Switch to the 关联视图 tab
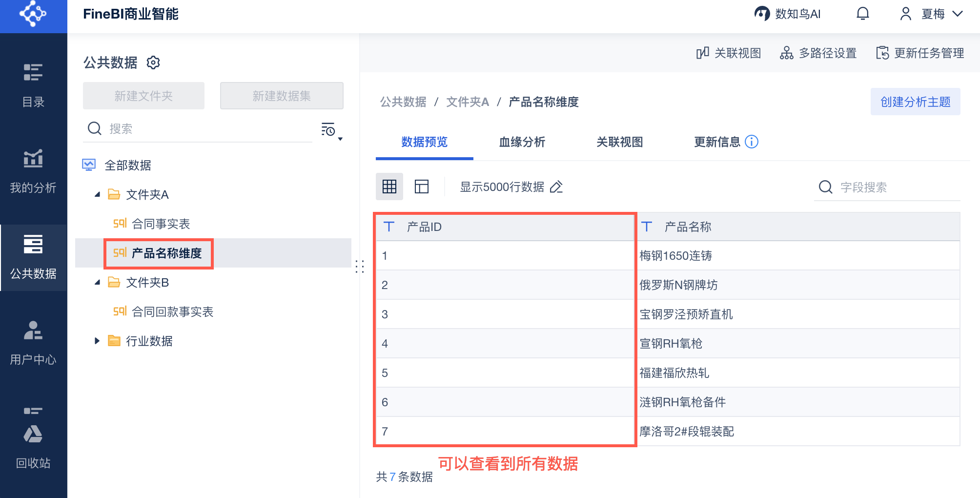 click(x=619, y=142)
